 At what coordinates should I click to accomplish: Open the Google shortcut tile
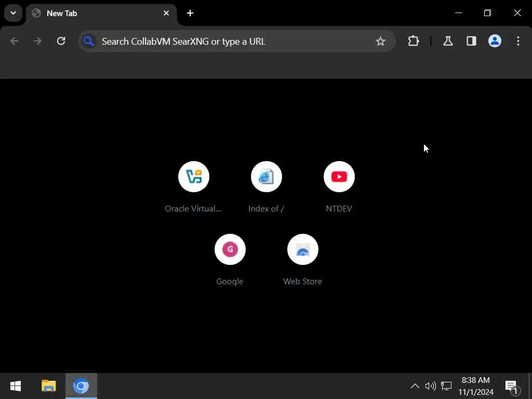pyautogui.click(x=230, y=260)
